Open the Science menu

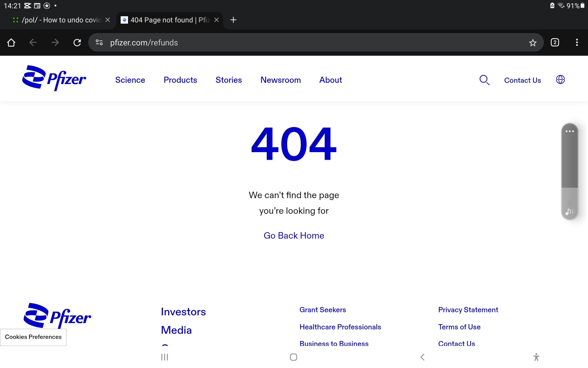click(130, 80)
